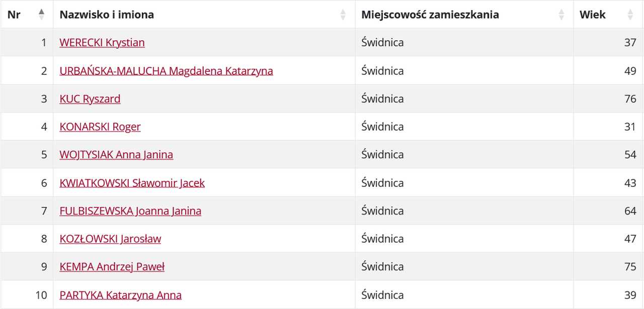The width and height of the screenshot is (644, 309).
Task: Click the Nr header label
Action: [x=14, y=15]
